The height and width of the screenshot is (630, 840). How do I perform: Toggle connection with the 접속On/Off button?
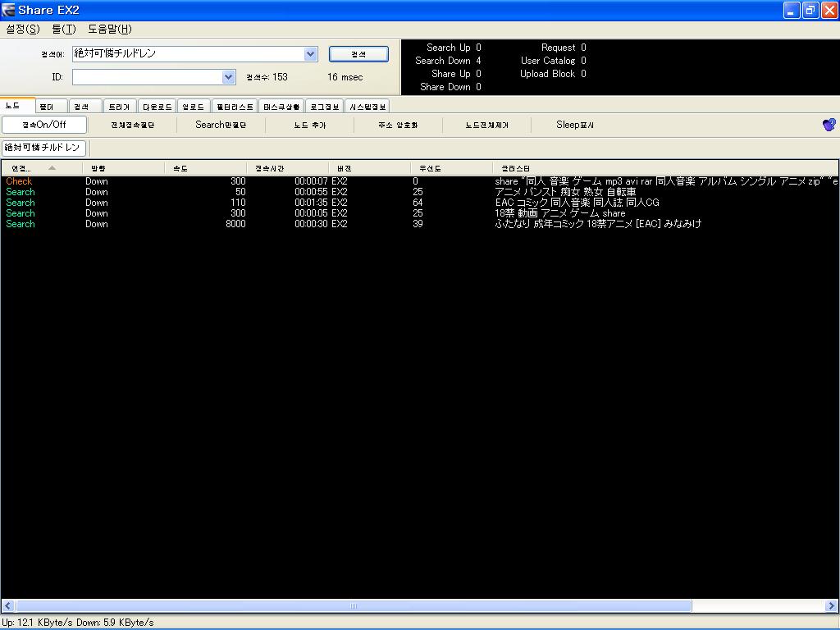coord(44,125)
